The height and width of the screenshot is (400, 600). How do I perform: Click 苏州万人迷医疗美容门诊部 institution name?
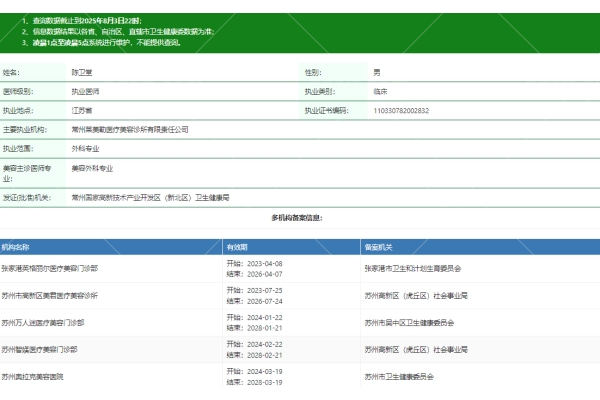43,323
